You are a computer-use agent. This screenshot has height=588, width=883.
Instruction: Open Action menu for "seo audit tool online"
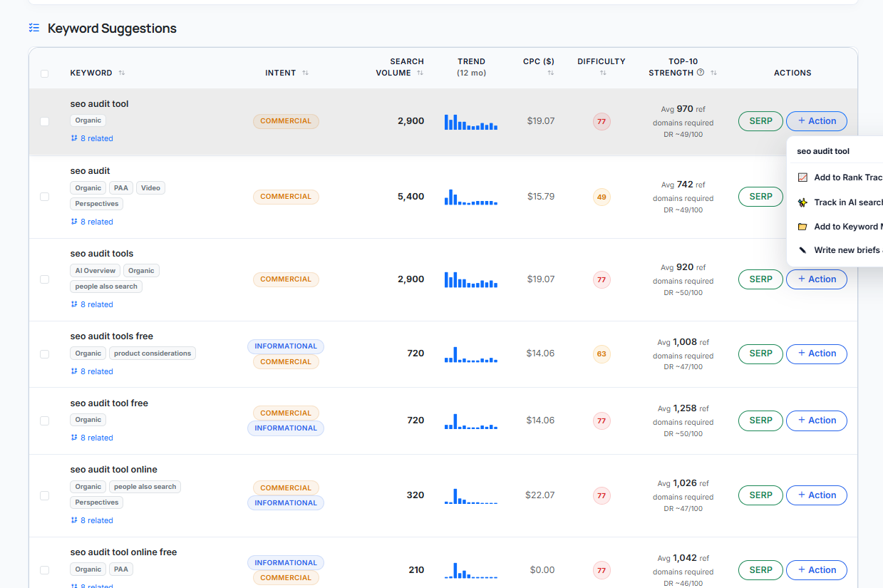(x=817, y=495)
